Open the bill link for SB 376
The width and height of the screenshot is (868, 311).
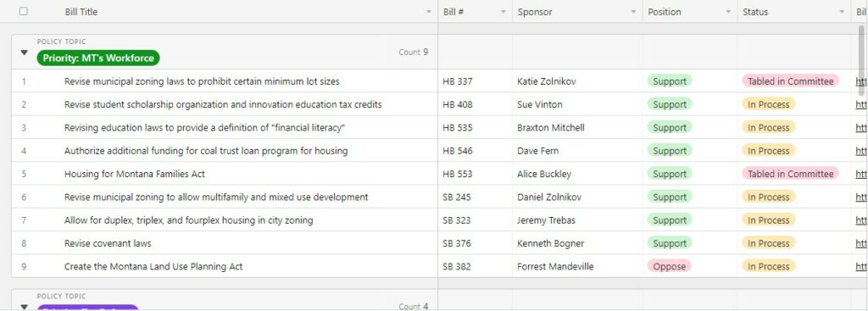861,243
